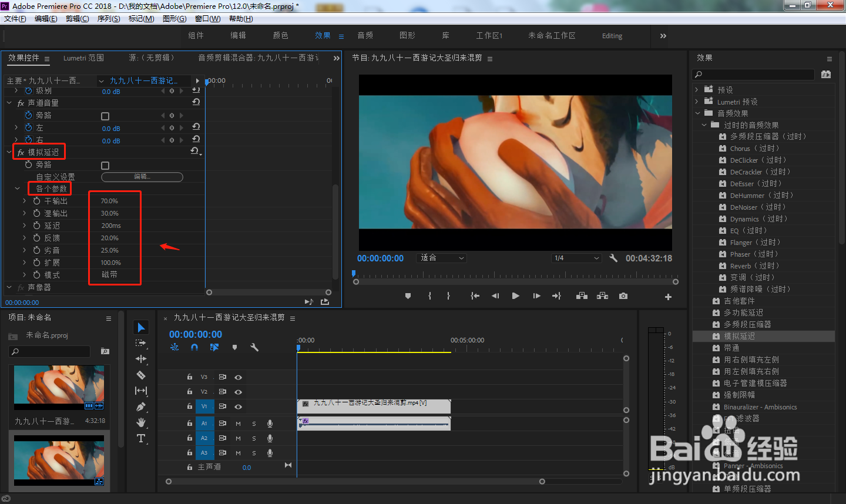Select the Ripple Edit tool
The image size is (846, 504).
click(141, 359)
